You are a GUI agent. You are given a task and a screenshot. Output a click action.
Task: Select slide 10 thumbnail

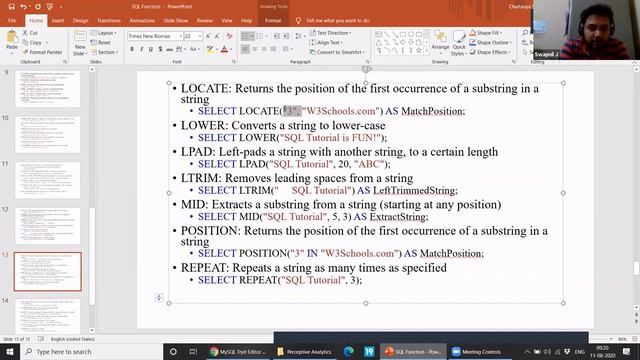[48, 134]
